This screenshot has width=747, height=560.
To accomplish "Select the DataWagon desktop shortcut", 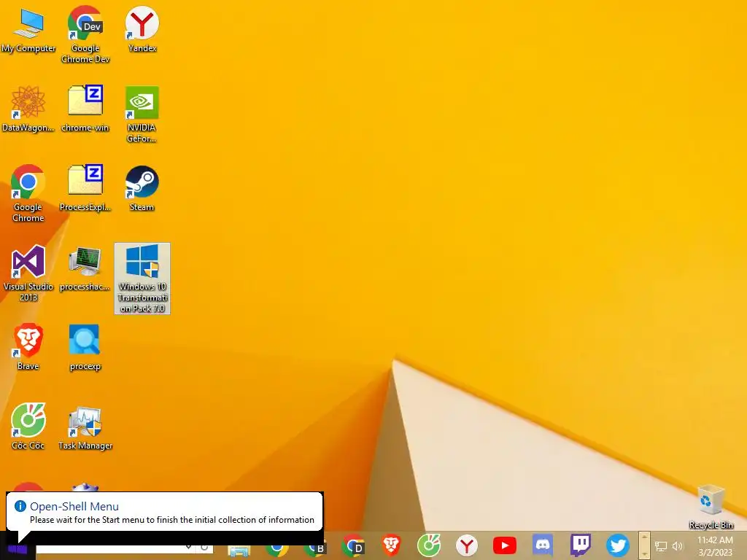I will (x=28, y=109).
